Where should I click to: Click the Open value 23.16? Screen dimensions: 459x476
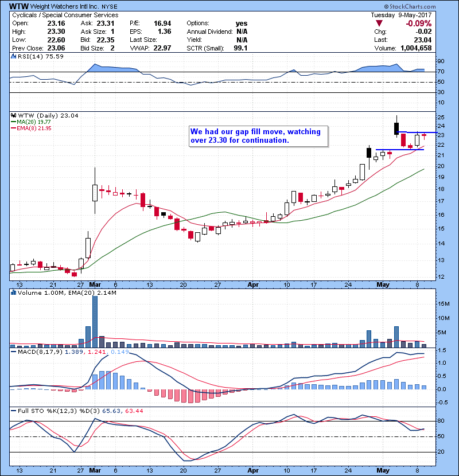tap(56, 24)
